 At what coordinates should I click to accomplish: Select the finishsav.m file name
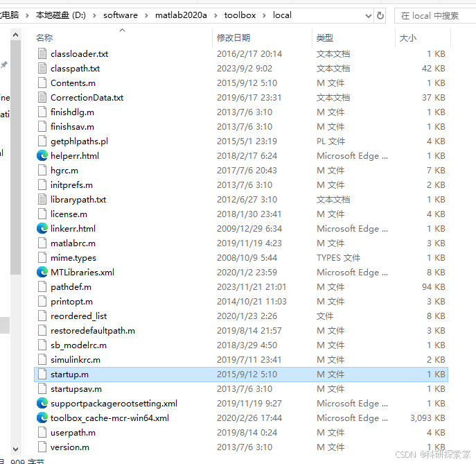coord(72,127)
